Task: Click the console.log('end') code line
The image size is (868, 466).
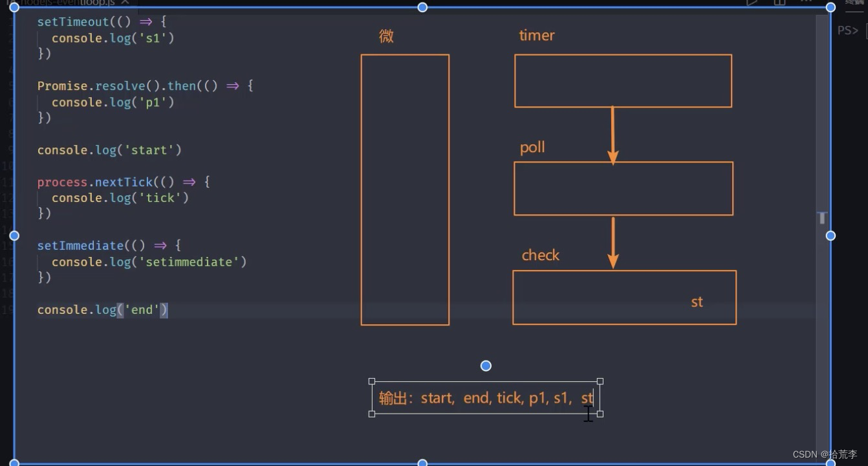Action: click(103, 310)
